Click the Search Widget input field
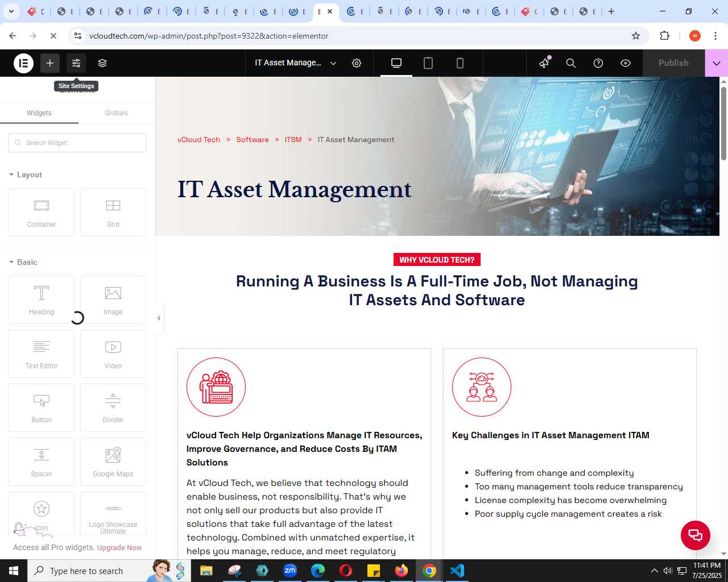 pyautogui.click(x=77, y=143)
